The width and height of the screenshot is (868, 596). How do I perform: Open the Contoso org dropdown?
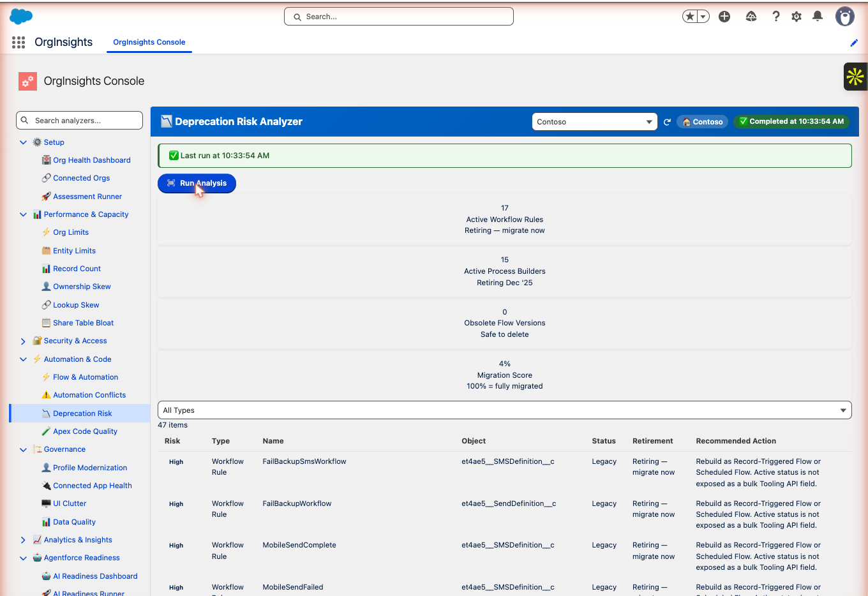(x=595, y=122)
